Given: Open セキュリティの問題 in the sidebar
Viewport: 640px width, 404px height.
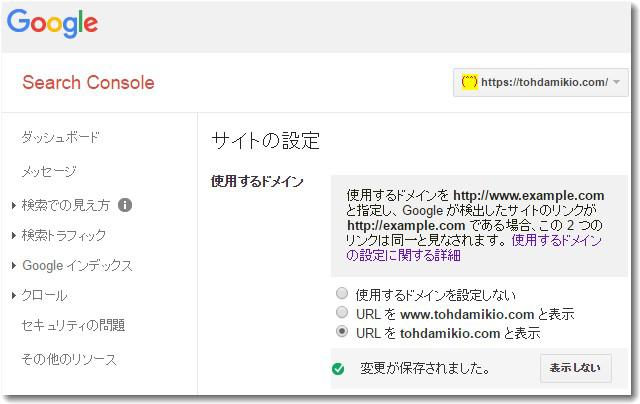Looking at the screenshot, I should pos(73,325).
